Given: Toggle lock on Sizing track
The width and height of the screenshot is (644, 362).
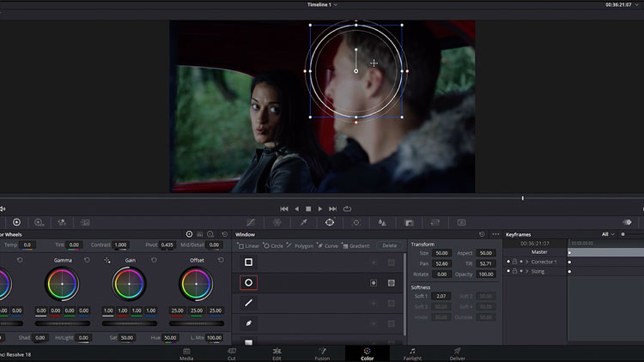Looking at the screenshot, I should pos(514,271).
